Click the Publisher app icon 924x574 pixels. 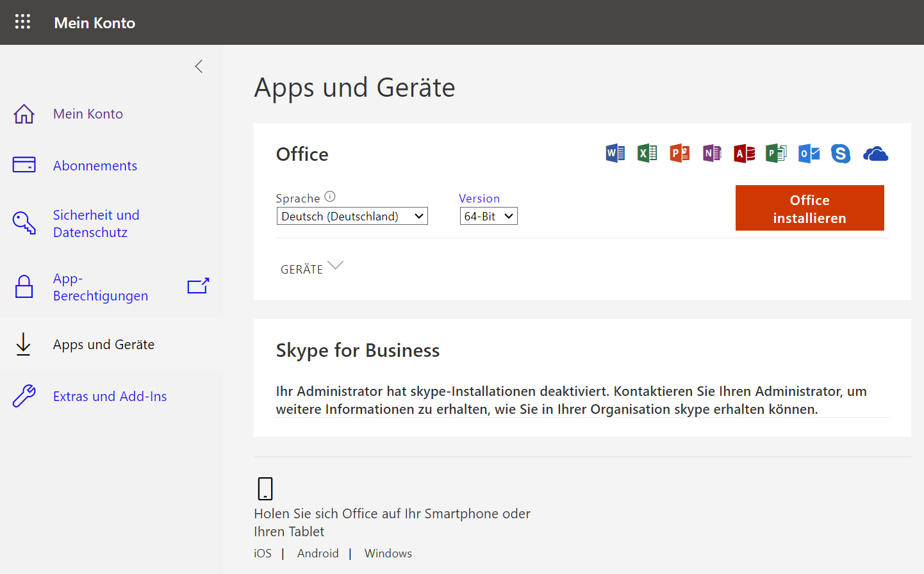[x=776, y=153]
